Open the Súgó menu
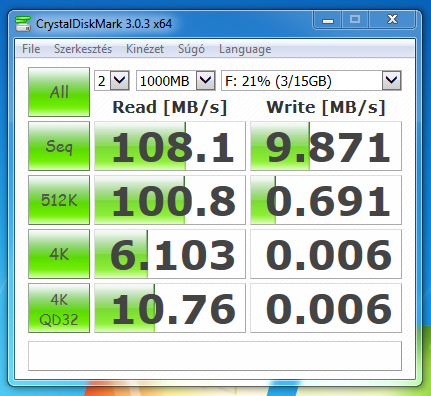 pos(191,49)
